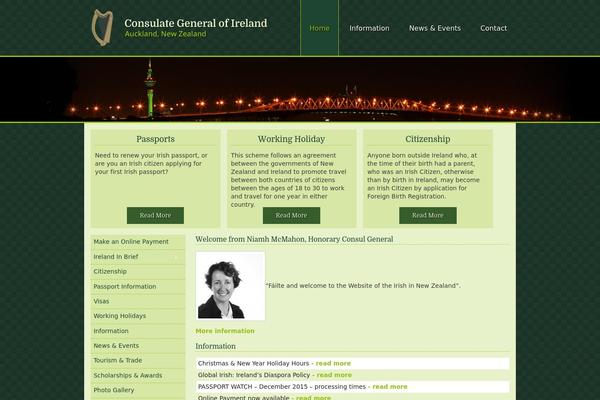Image resolution: width=600 pixels, height=400 pixels.
Task: Click Niamh McMahon's portrait photo
Action: click(x=230, y=286)
